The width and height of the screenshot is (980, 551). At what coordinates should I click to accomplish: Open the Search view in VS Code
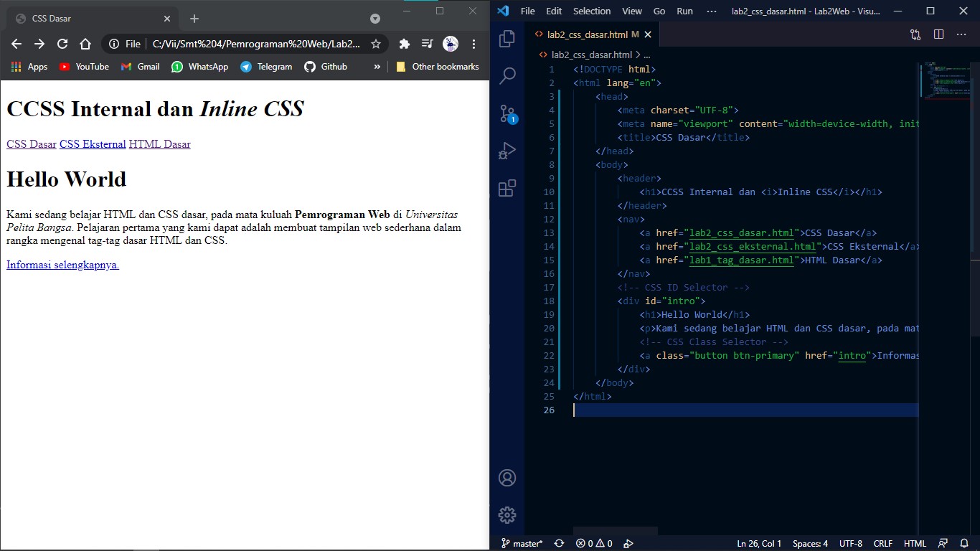[x=507, y=75]
